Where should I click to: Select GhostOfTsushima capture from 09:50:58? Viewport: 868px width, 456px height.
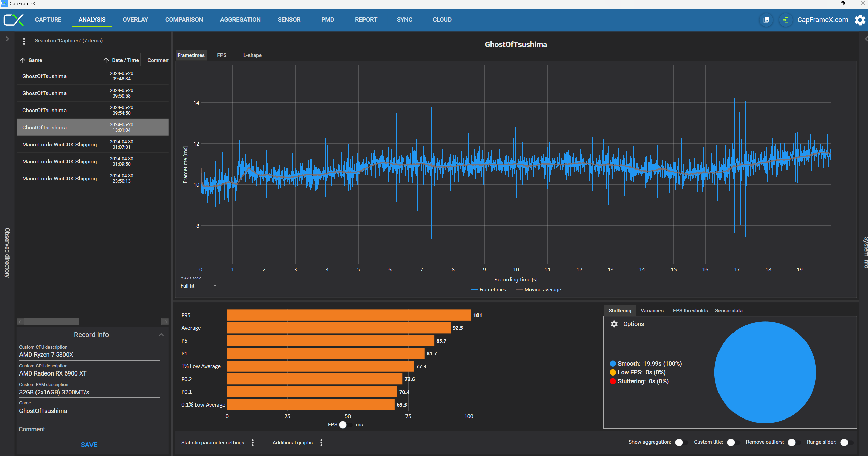coord(93,93)
